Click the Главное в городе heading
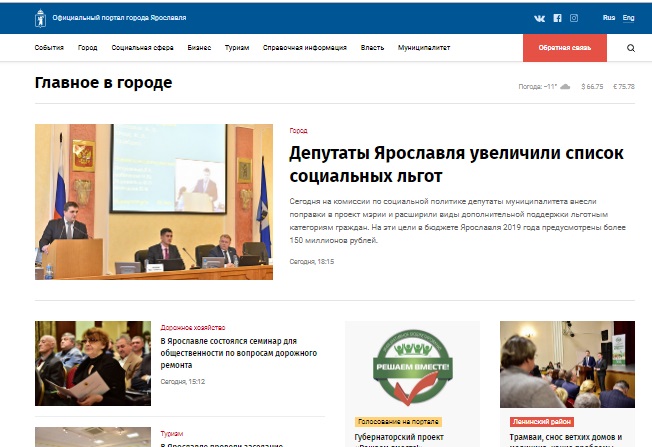The width and height of the screenshot is (652, 447). [x=103, y=83]
